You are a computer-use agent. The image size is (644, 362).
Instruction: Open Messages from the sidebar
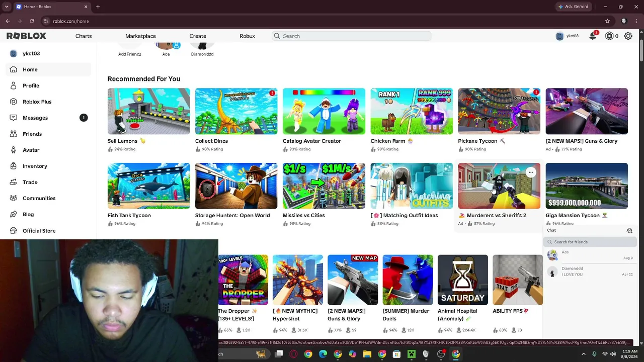tap(48, 118)
